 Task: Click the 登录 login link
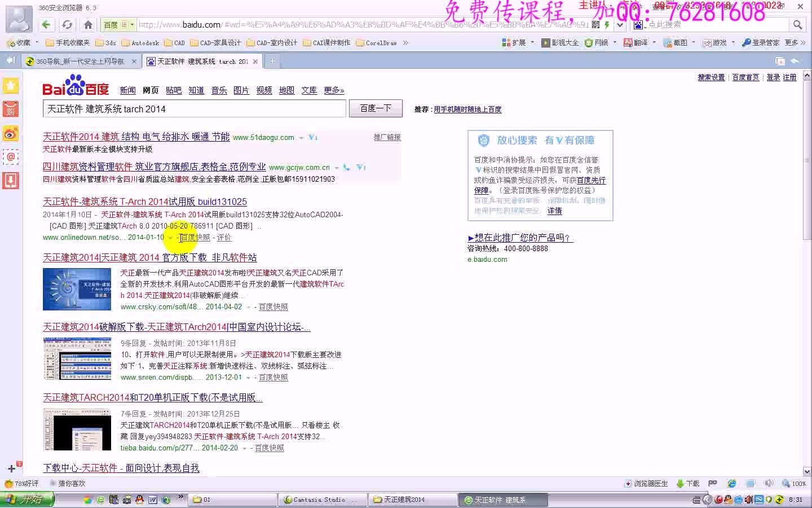(x=773, y=77)
